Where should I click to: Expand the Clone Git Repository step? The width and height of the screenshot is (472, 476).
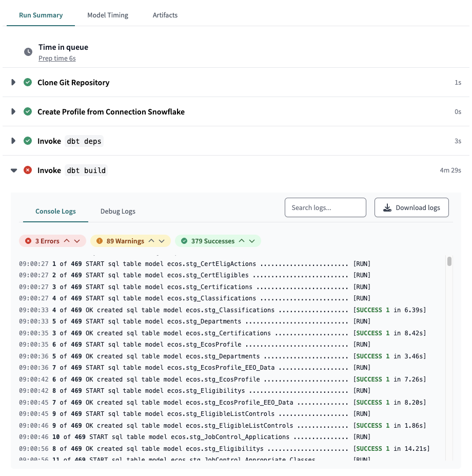[13, 82]
